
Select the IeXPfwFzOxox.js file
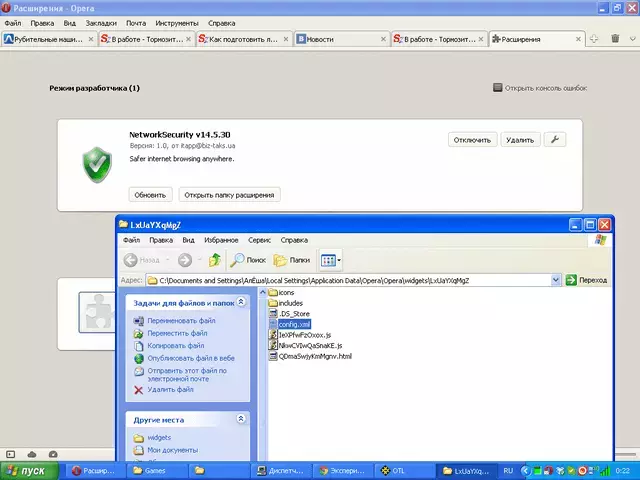click(x=300, y=335)
